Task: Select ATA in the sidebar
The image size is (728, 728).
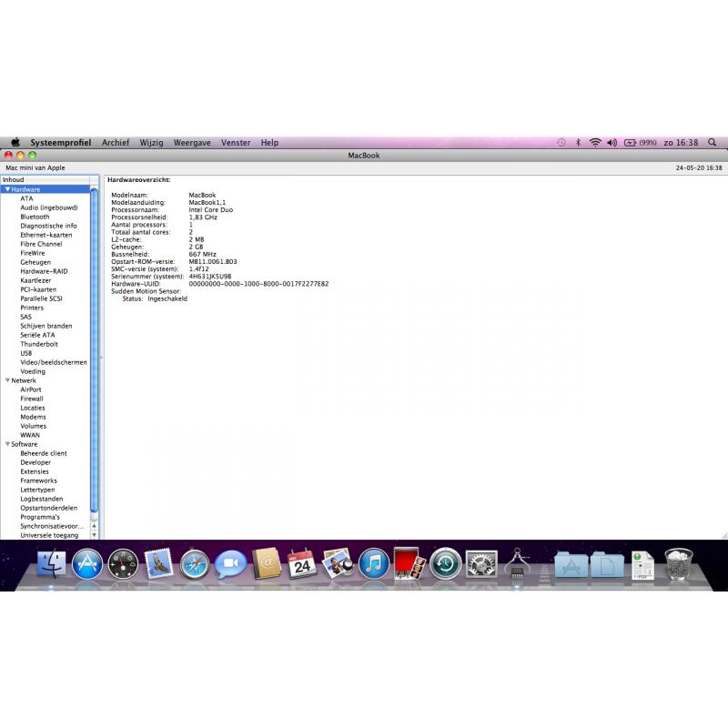Action: [x=26, y=198]
